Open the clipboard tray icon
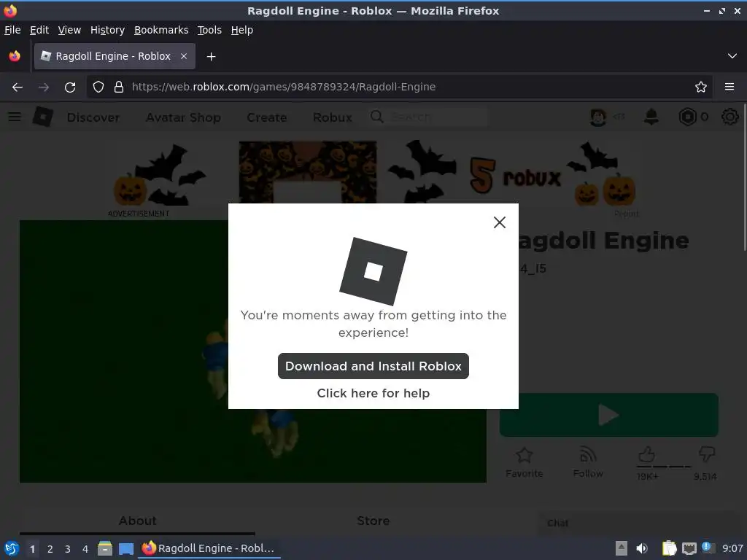 (670, 548)
